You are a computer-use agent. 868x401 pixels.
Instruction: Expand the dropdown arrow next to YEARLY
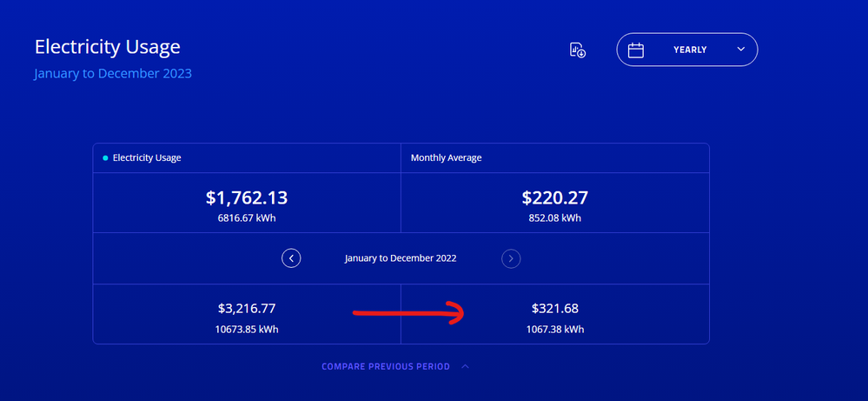pyautogui.click(x=741, y=50)
